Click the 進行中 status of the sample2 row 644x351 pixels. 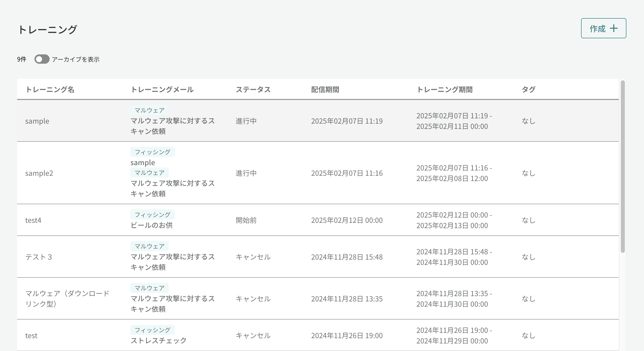(x=246, y=173)
